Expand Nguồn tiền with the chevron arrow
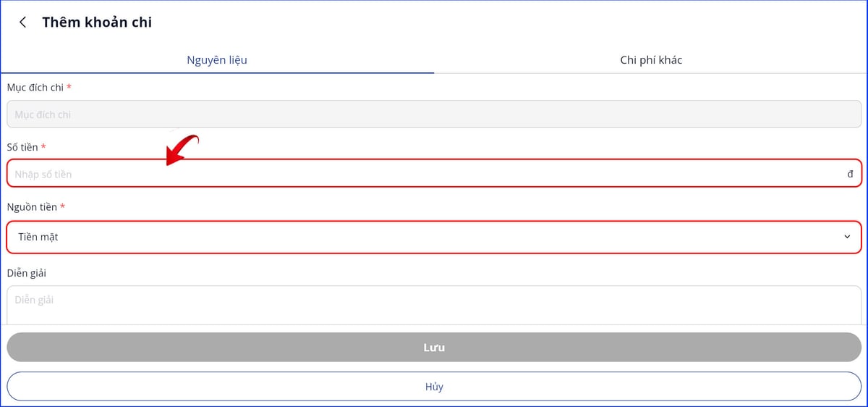This screenshot has width=868, height=407. [x=847, y=237]
